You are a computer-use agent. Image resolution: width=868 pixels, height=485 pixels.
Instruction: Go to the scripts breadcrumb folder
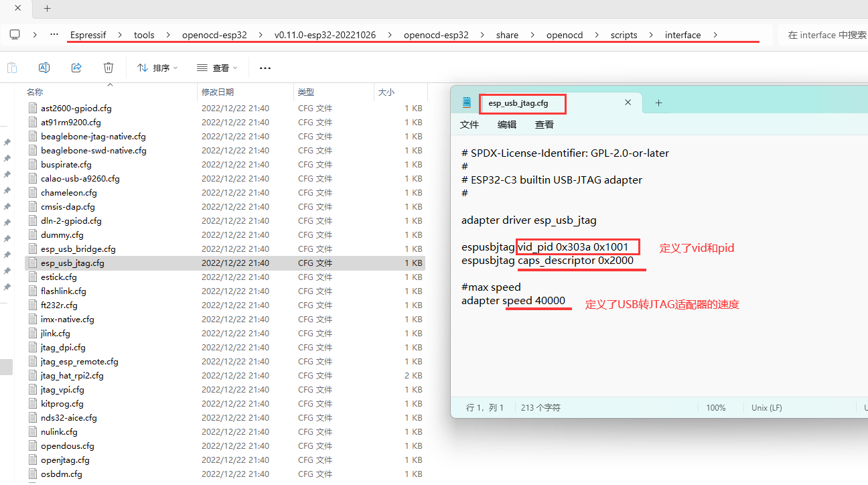pos(624,35)
